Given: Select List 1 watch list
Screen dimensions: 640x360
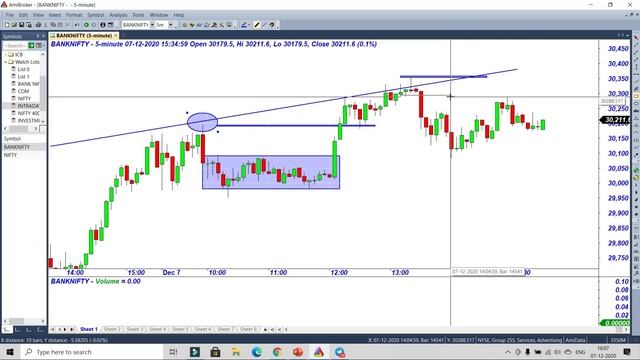Looking at the screenshot, I should click(23, 77).
